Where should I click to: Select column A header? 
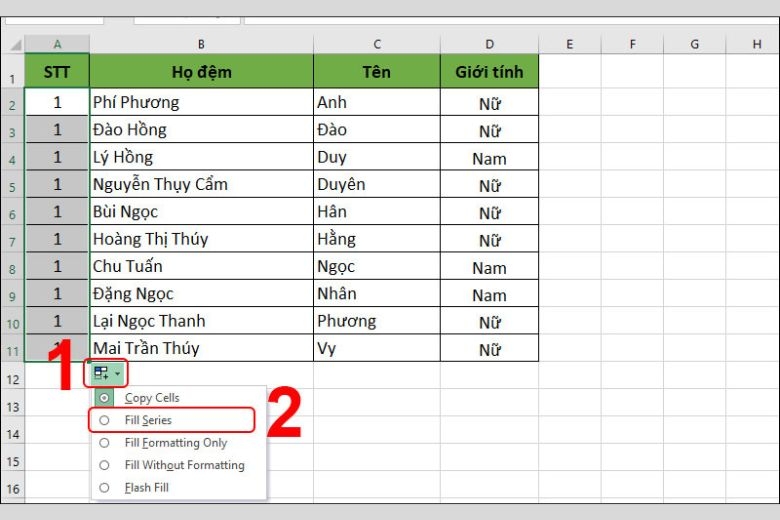point(57,44)
